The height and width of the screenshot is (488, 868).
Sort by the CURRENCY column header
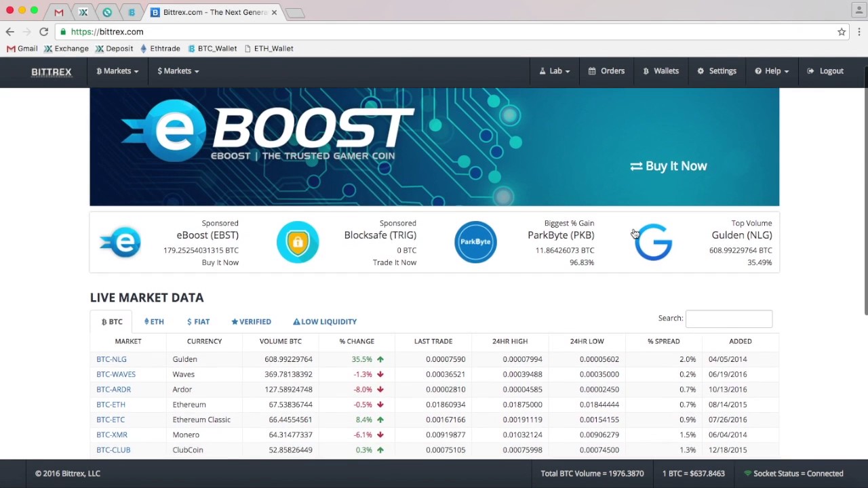pyautogui.click(x=204, y=342)
